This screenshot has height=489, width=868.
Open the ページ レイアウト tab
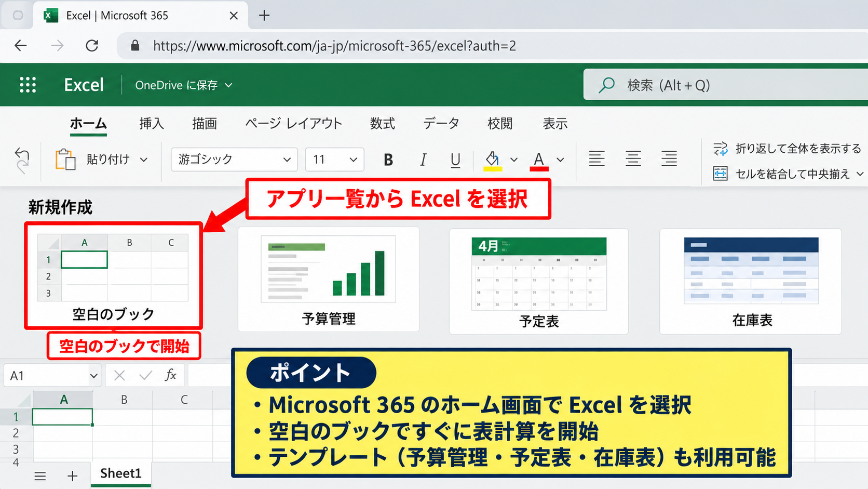tap(293, 124)
